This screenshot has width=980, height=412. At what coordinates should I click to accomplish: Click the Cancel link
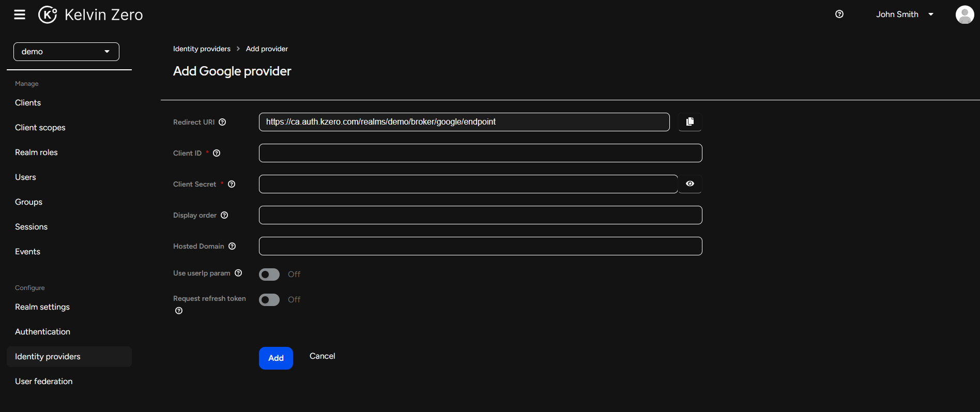click(x=322, y=356)
